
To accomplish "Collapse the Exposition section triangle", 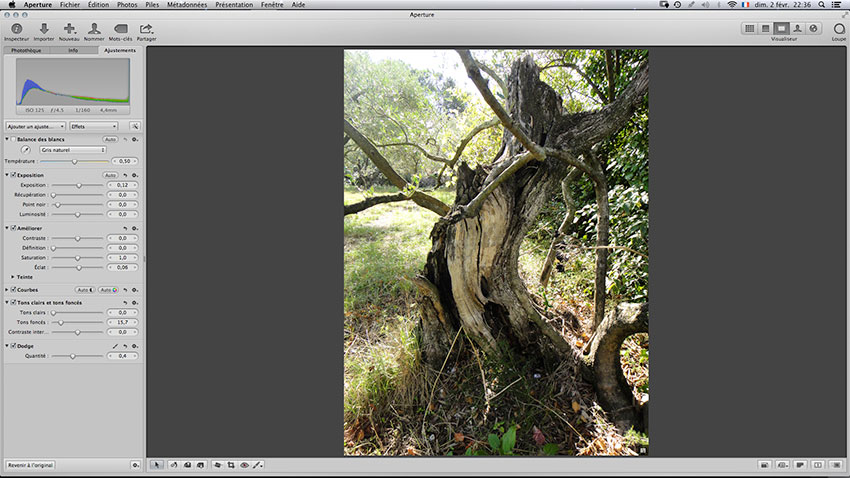I will point(7,175).
